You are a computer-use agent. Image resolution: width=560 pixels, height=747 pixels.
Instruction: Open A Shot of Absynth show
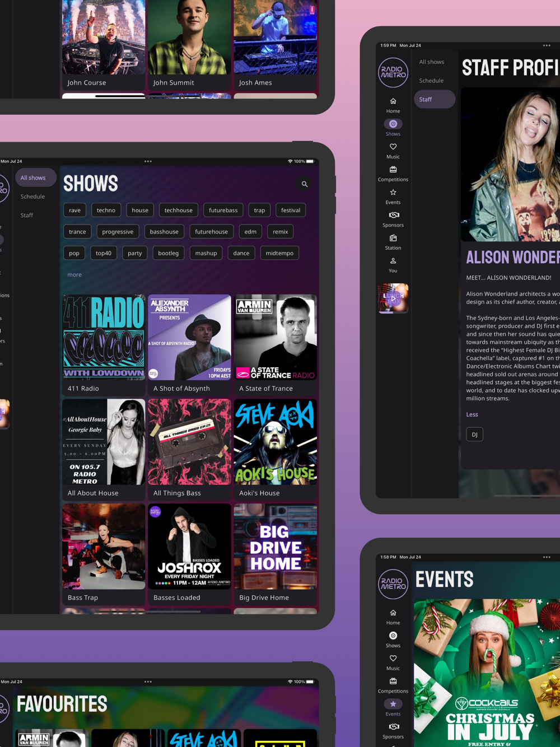[189, 345]
